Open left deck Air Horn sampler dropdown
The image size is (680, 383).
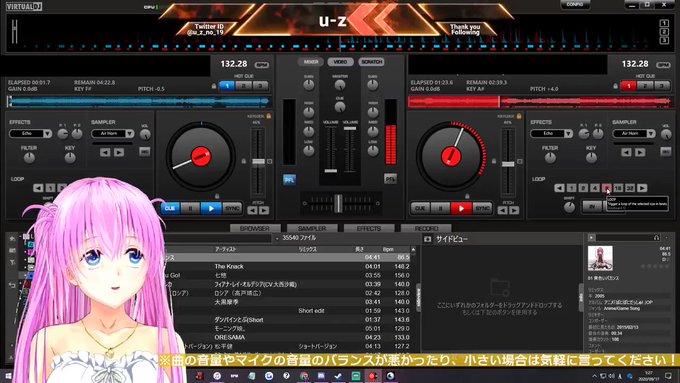tap(130, 134)
